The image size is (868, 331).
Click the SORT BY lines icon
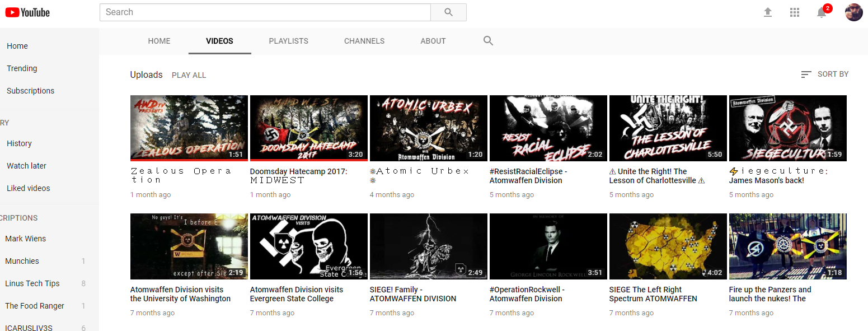point(806,74)
